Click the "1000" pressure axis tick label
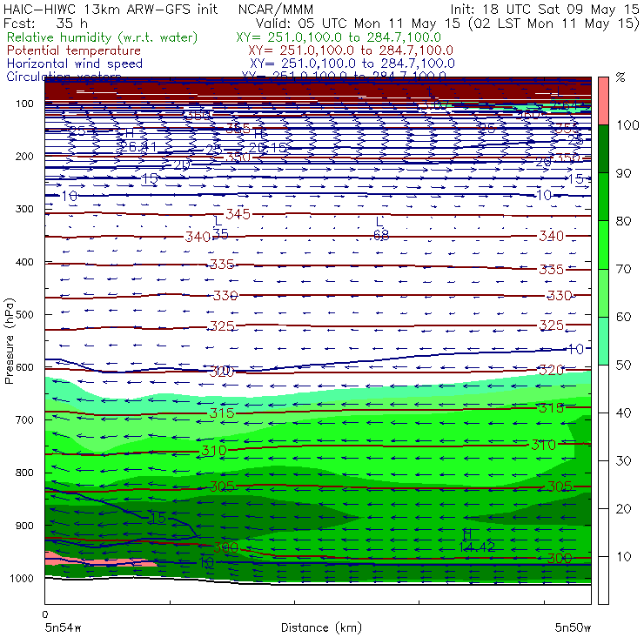This screenshot has height=644, width=644. coord(22,578)
